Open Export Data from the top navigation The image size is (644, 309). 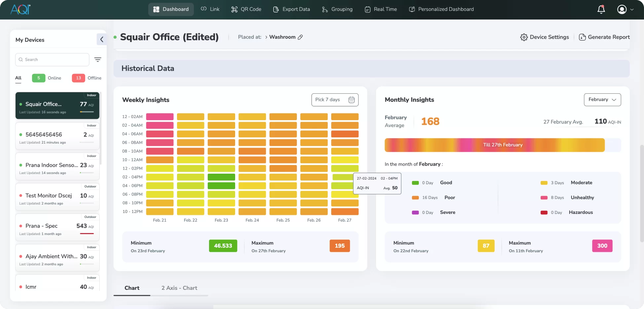(x=292, y=9)
